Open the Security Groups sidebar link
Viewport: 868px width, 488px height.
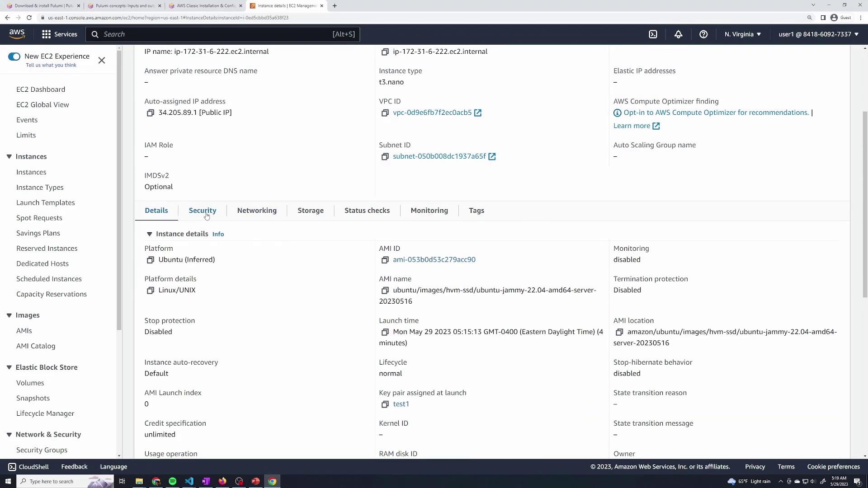[42, 450]
